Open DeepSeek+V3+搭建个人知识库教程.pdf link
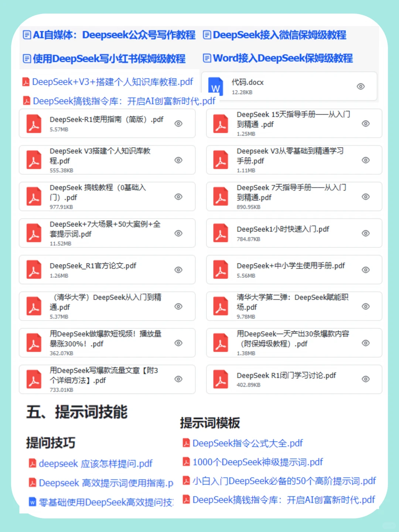Image resolution: width=399 pixels, height=532 pixels. (x=113, y=82)
